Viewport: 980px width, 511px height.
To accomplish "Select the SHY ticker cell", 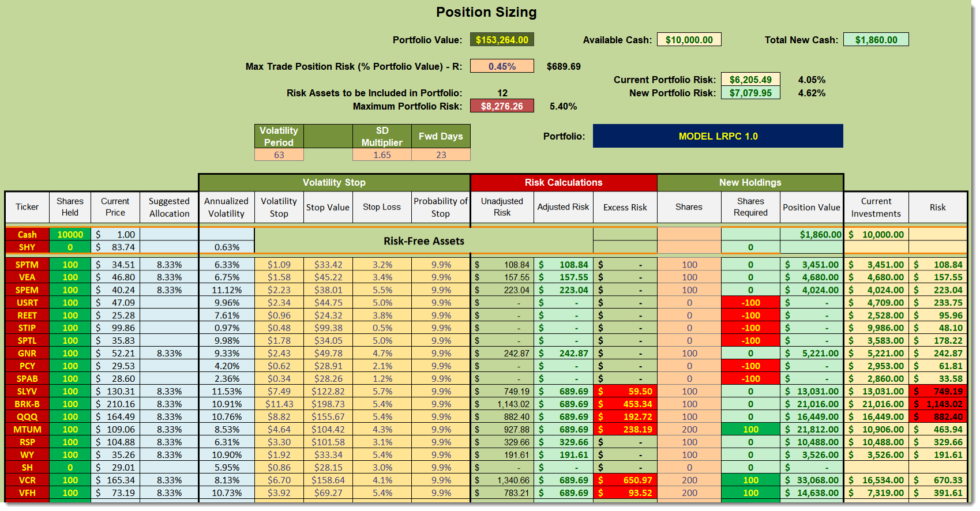I will 27,247.
